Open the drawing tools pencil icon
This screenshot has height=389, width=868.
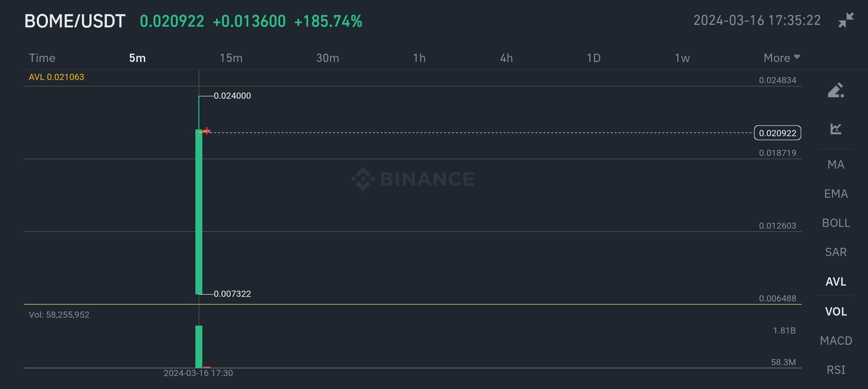[836, 90]
